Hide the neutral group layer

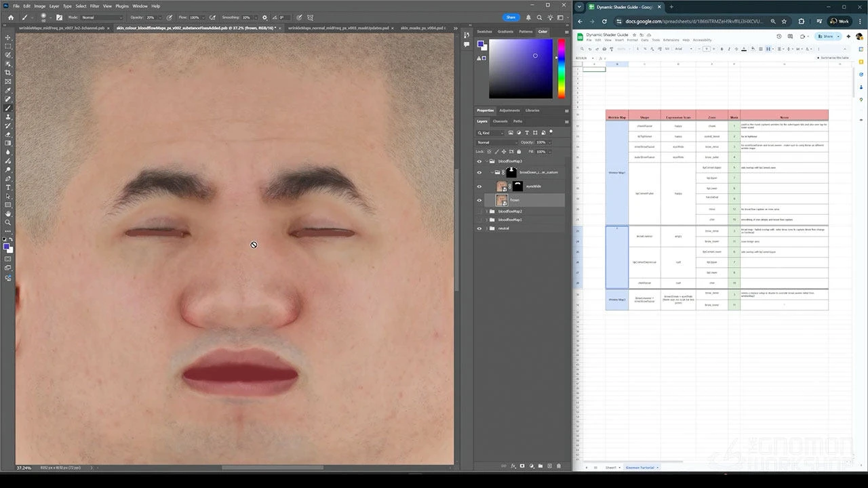(x=479, y=228)
